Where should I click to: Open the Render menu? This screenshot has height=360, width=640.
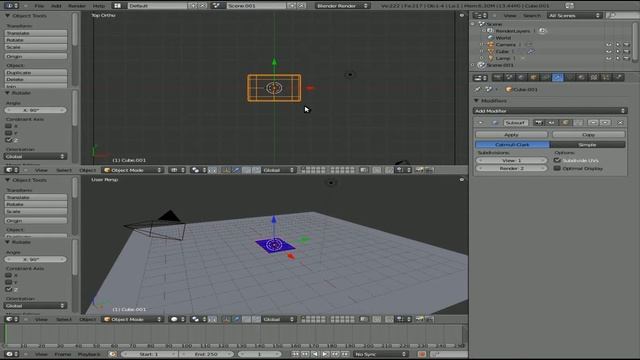coord(77,6)
